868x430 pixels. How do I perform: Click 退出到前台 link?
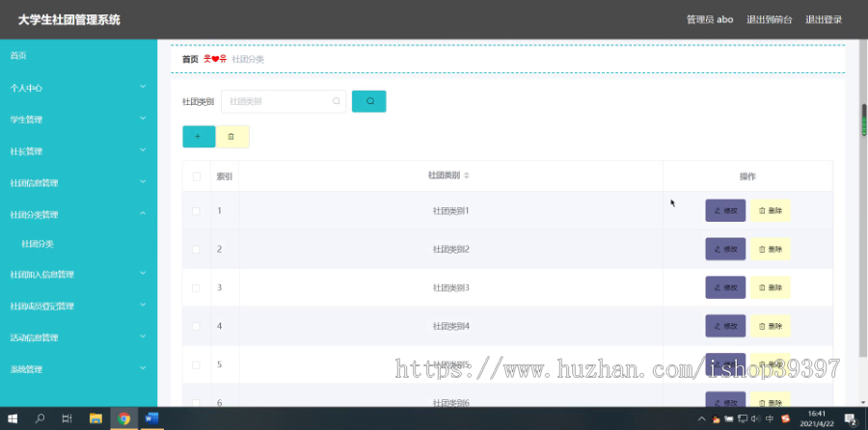[769, 19]
